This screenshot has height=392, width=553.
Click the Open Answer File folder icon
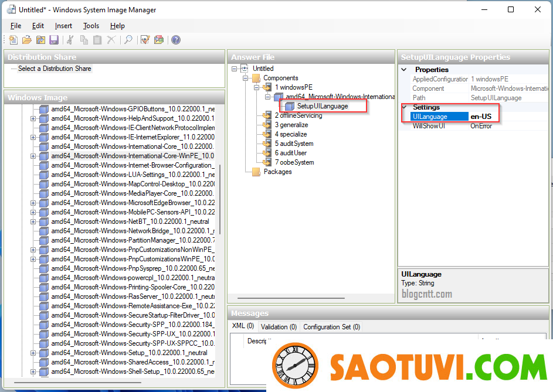point(26,40)
